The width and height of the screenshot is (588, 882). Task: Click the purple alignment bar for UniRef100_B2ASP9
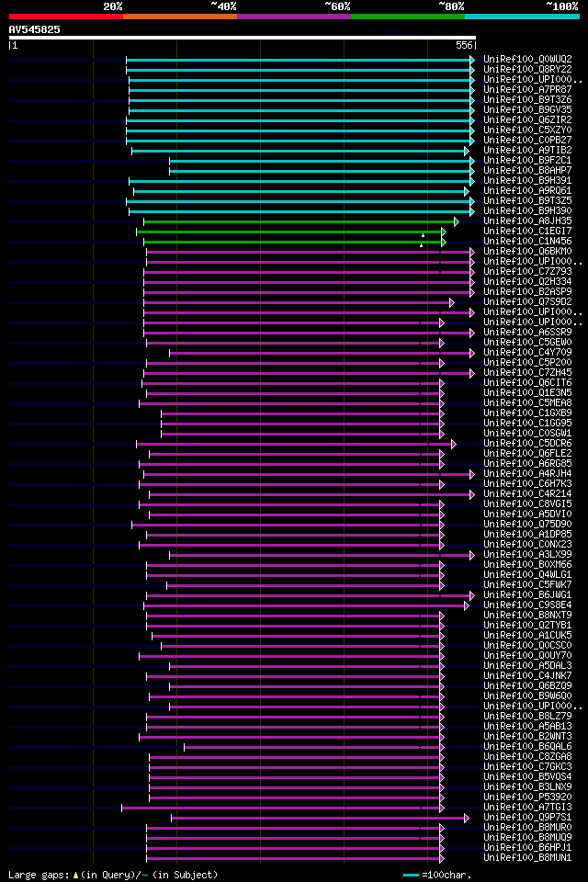point(309,292)
